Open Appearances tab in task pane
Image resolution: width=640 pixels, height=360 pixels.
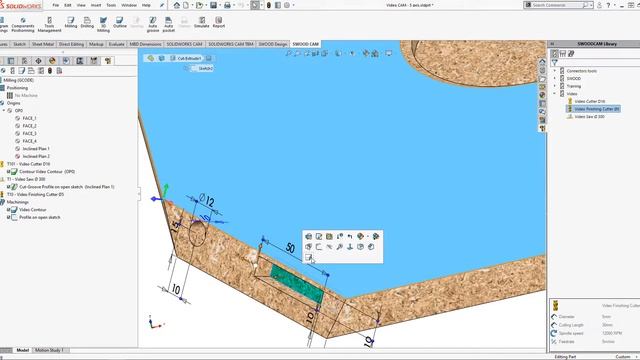tap(542, 95)
